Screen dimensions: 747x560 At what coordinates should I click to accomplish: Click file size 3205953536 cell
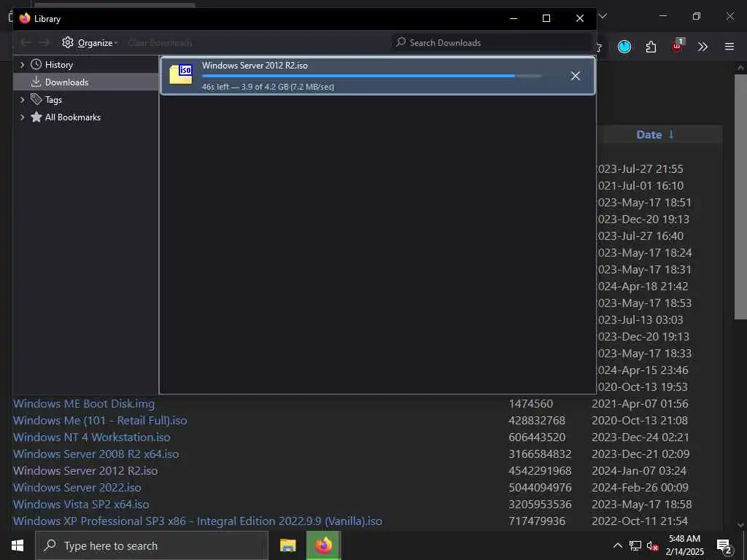pyautogui.click(x=540, y=505)
